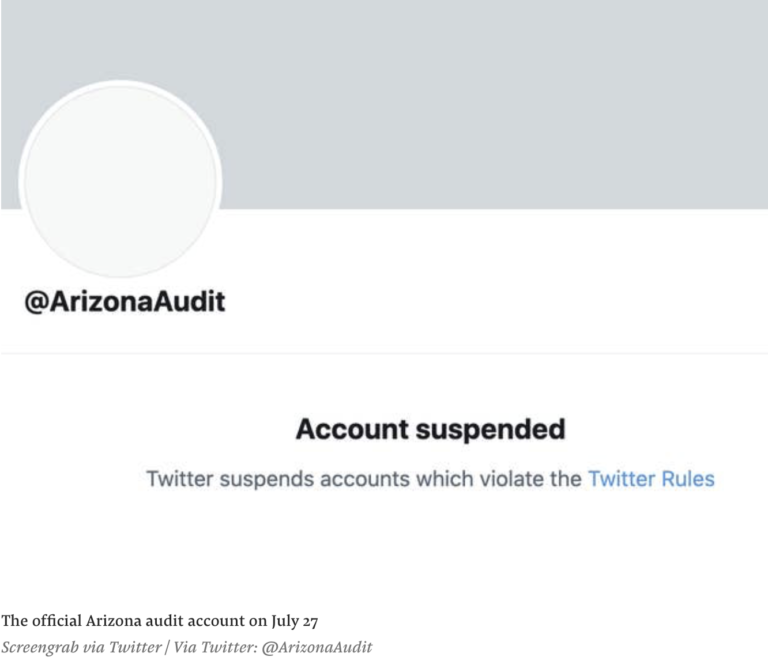Click the divider line below the handle
The width and height of the screenshot is (768, 672).
click(x=384, y=353)
